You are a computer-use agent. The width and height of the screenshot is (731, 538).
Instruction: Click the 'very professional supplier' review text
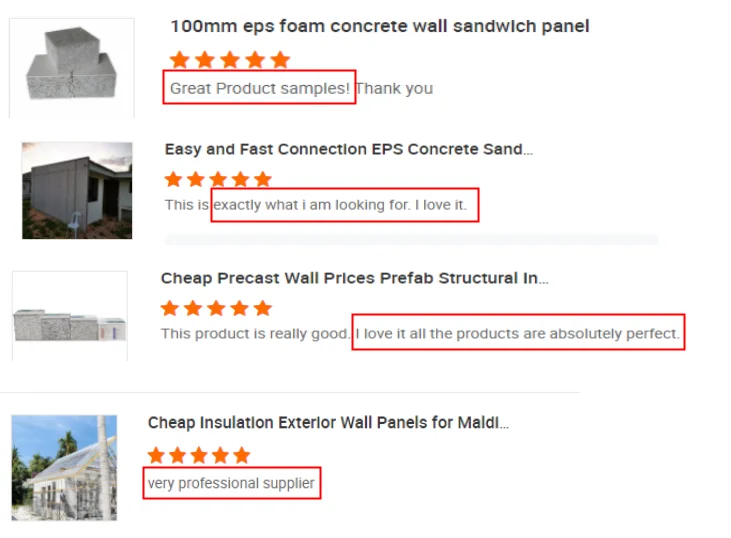(231, 484)
